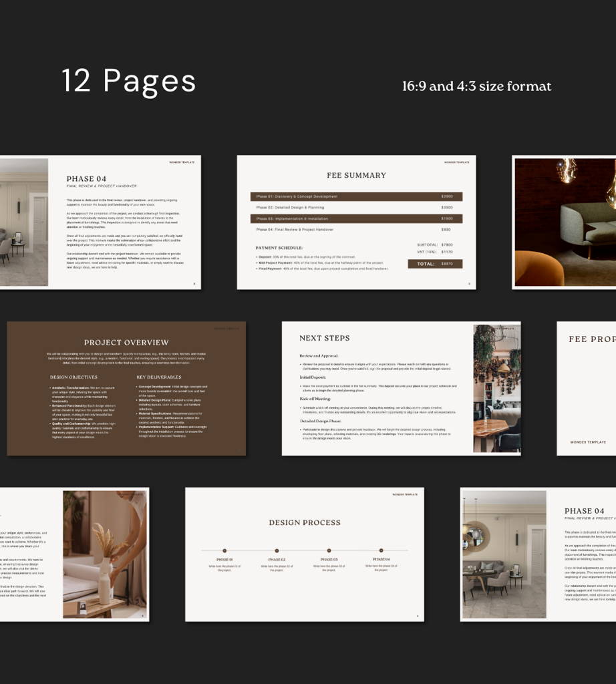Select the "Phase 04: Final Review & Project Handover" fee row
This screenshot has width=616, height=684.
click(x=356, y=230)
